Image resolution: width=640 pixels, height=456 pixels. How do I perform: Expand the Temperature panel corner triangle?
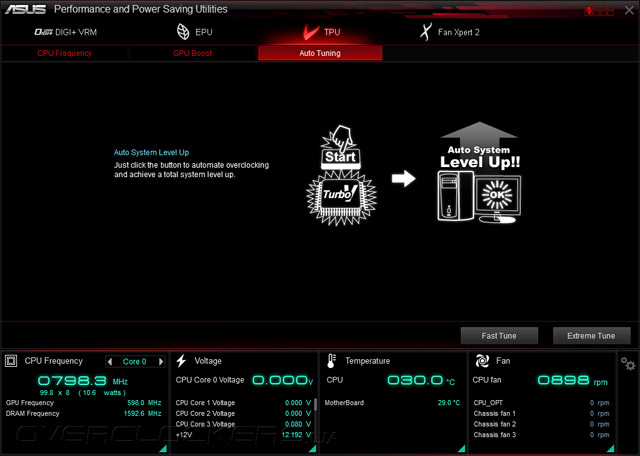coord(461,449)
